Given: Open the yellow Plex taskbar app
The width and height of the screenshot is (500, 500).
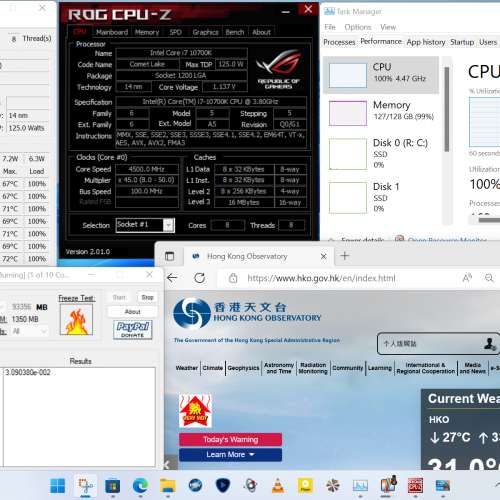Looking at the screenshot, I should (305, 486).
